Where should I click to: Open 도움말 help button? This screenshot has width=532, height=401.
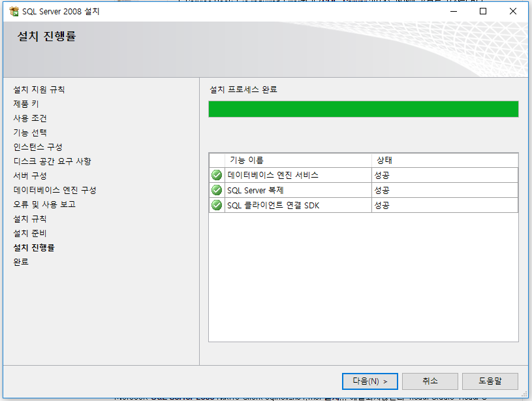click(490, 381)
